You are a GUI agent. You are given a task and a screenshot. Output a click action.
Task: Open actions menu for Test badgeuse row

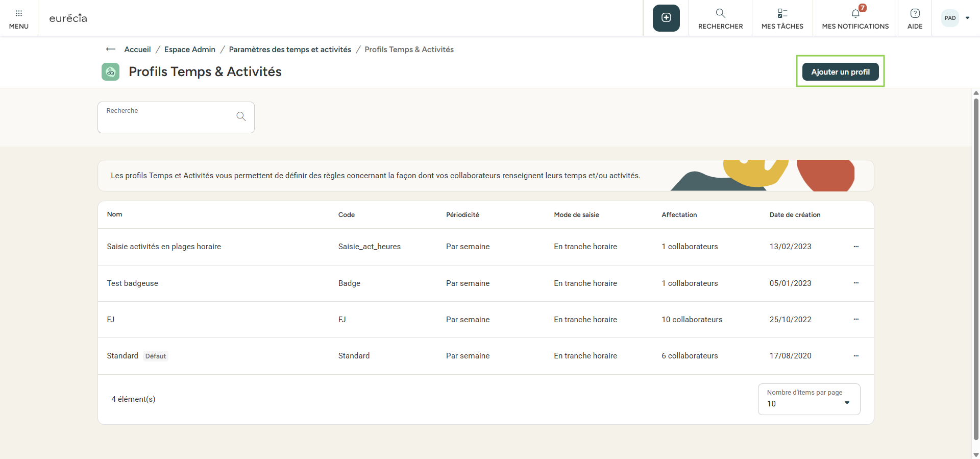pyautogui.click(x=856, y=283)
